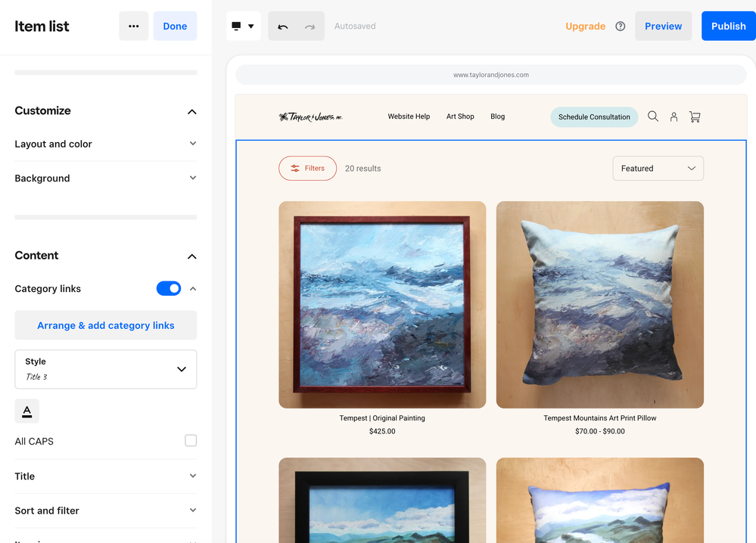Expand Layout and color options
The height and width of the screenshot is (543, 756).
tap(106, 144)
